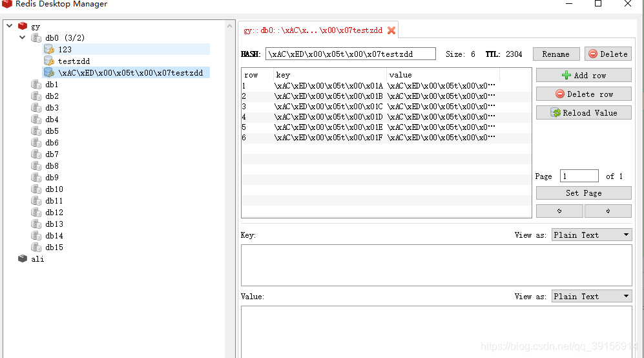The height and width of the screenshot is (358, 644).
Task: Sort by the value column header
Action: (x=442, y=75)
